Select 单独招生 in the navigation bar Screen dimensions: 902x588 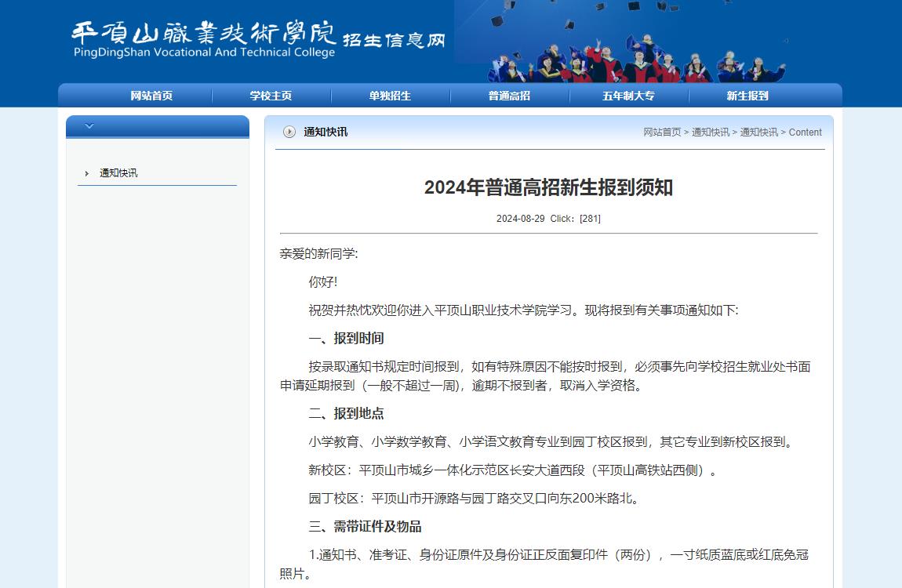tap(390, 96)
